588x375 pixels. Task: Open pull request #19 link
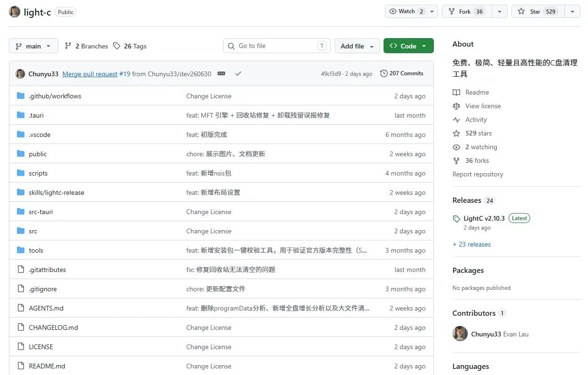[125, 74]
